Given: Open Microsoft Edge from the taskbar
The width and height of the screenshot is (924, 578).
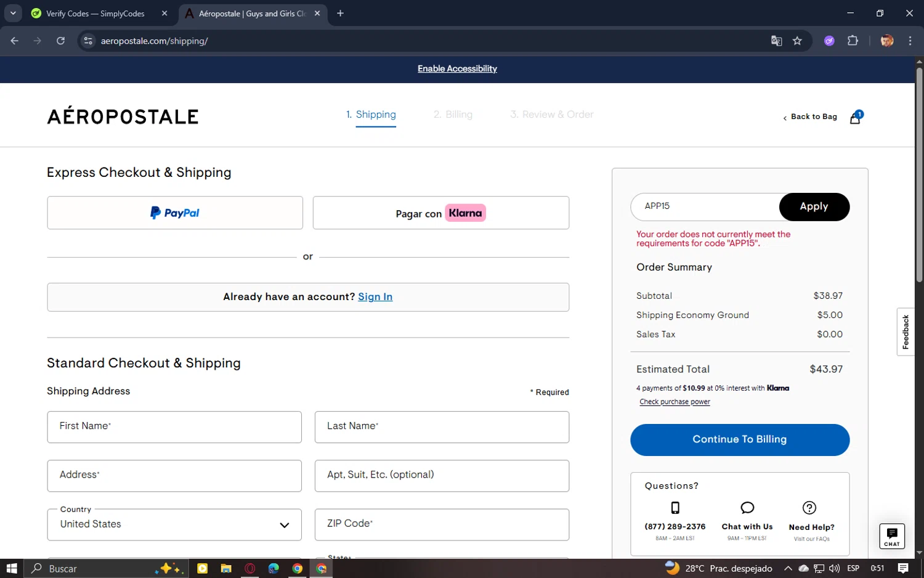Looking at the screenshot, I should coord(274,568).
